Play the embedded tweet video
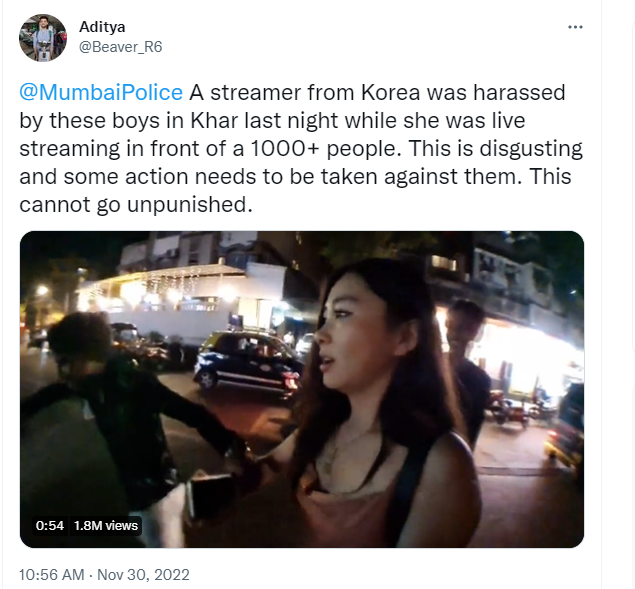Image resolution: width=635 pixels, height=589 pixels. (302, 389)
